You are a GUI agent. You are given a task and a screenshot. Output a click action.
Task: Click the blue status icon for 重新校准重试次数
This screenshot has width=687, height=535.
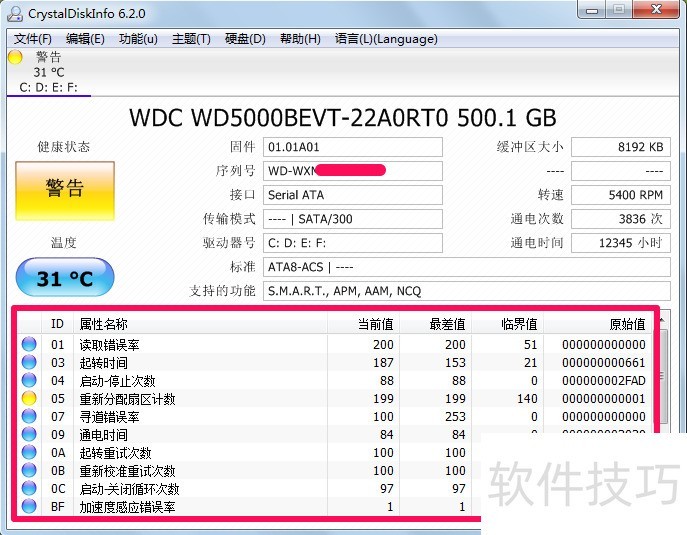click(29, 470)
